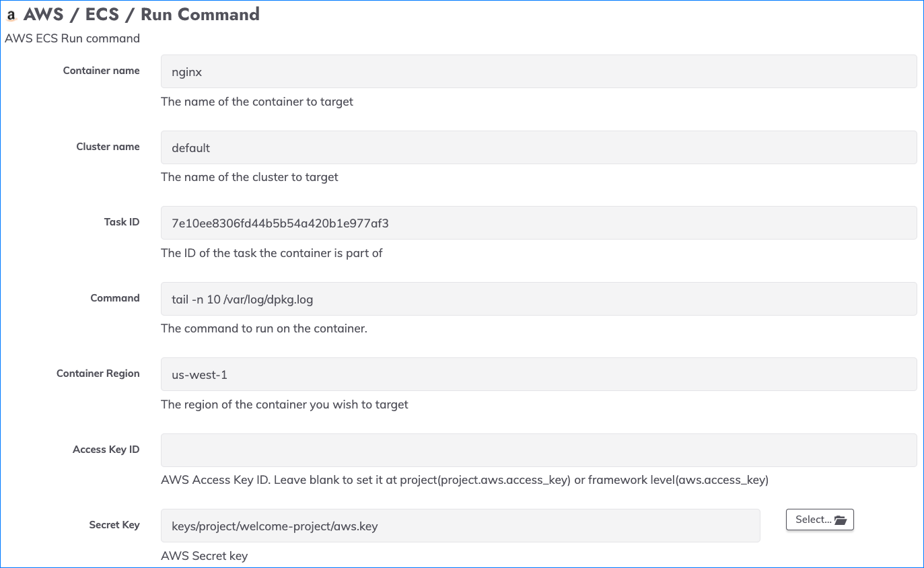Click the empty Access Key ID field
The height and width of the screenshot is (568, 924).
[538, 450]
